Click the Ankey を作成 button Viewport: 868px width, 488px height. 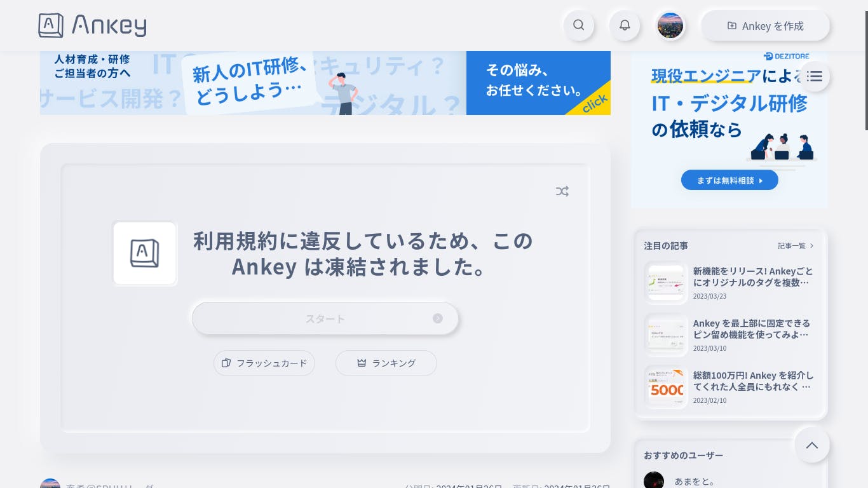[765, 25]
